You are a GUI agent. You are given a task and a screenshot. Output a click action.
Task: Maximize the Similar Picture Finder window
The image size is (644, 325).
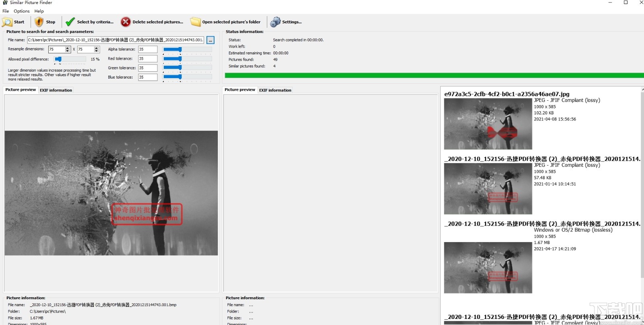click(625, 2)
